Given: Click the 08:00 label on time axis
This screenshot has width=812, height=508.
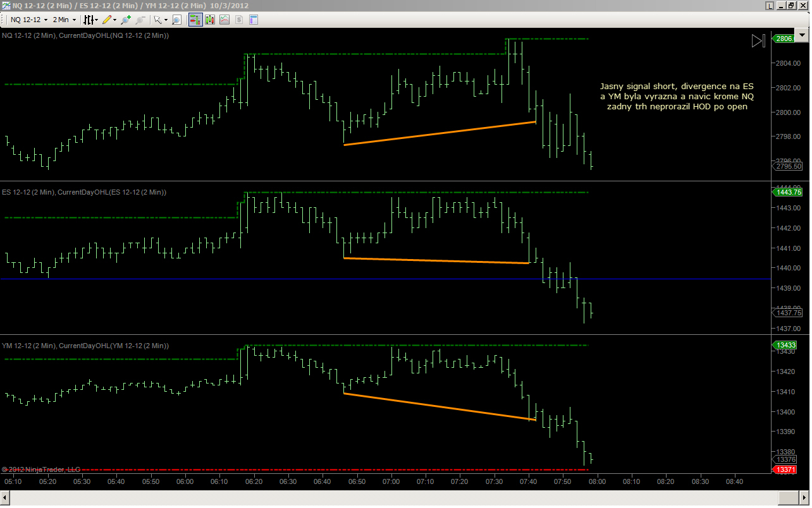Looking at the screenshot, I should [x=597, y=481].
